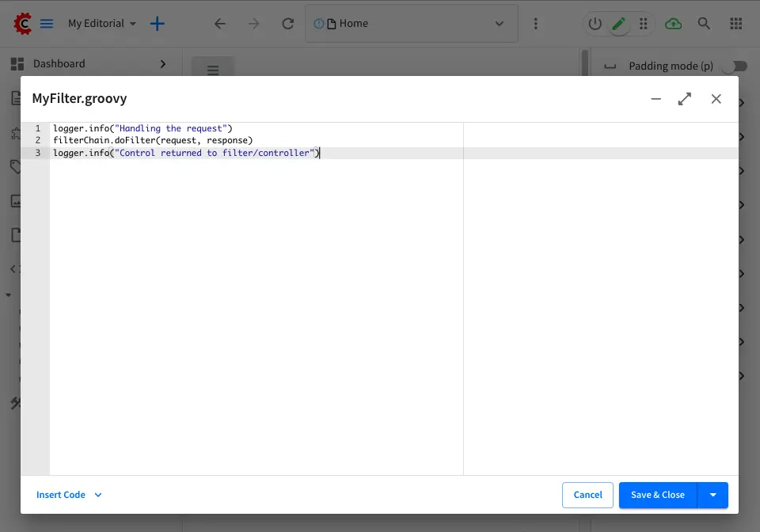The height and width of the screenshot is (532, 760).
Task: Click the Cancel button
Action: [x=587, y=495]
